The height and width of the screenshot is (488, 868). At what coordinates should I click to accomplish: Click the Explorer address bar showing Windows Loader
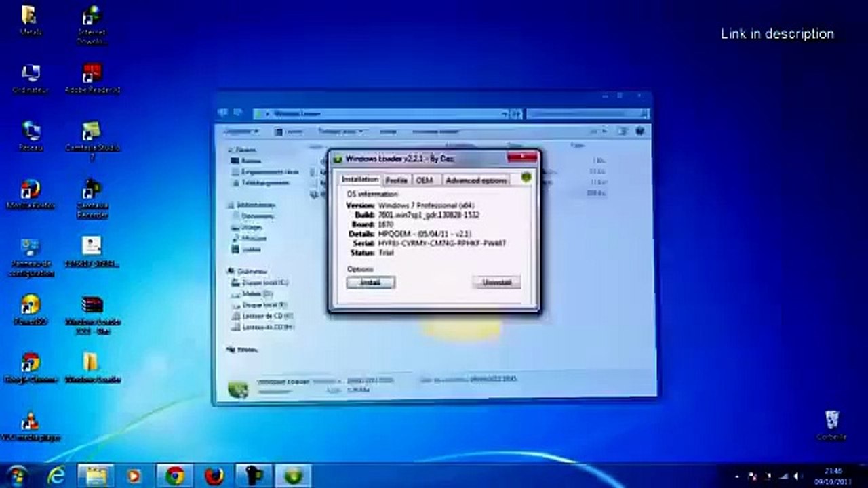[380, 114]
